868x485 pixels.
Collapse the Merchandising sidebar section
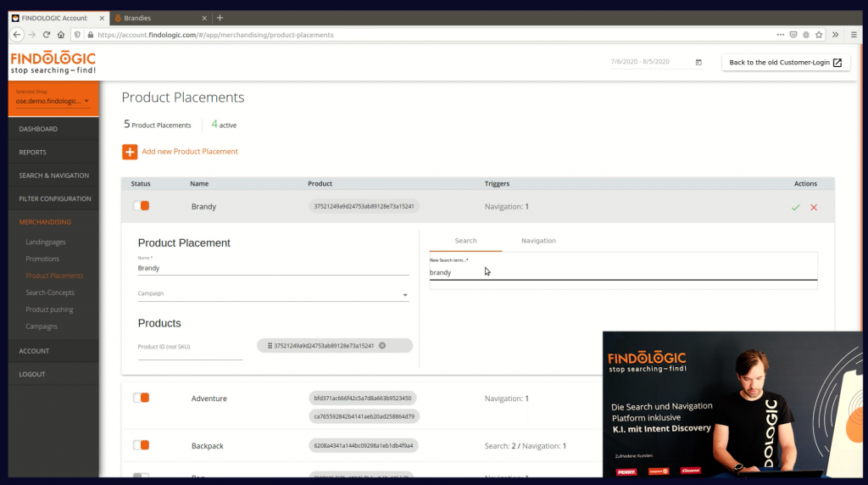(x=45, y=222)
